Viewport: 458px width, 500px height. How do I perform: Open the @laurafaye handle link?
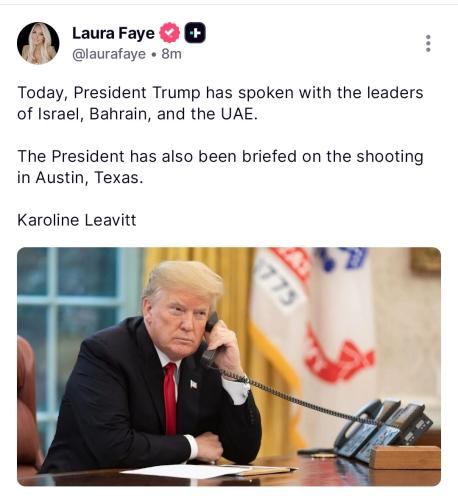(x=109, y=54)
